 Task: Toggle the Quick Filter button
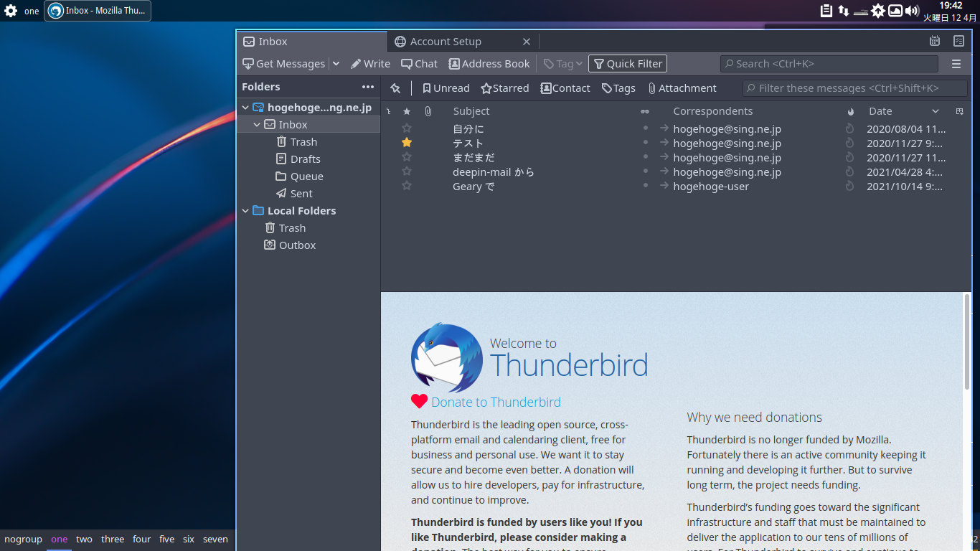(x=628, y=64)
